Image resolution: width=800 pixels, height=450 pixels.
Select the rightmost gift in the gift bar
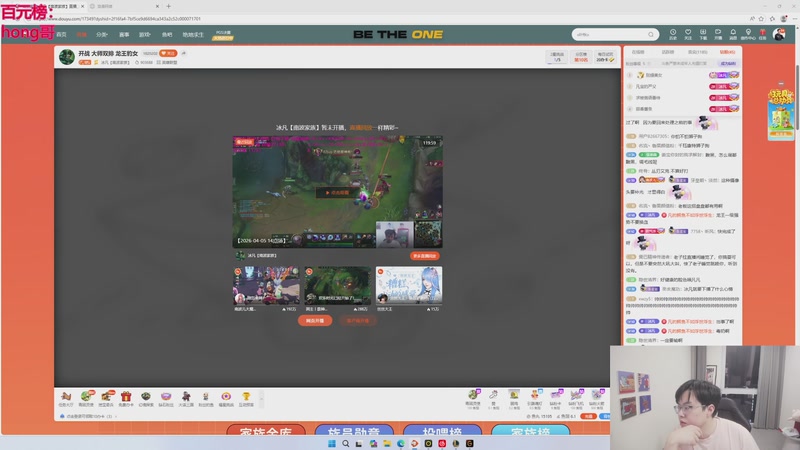597,398
